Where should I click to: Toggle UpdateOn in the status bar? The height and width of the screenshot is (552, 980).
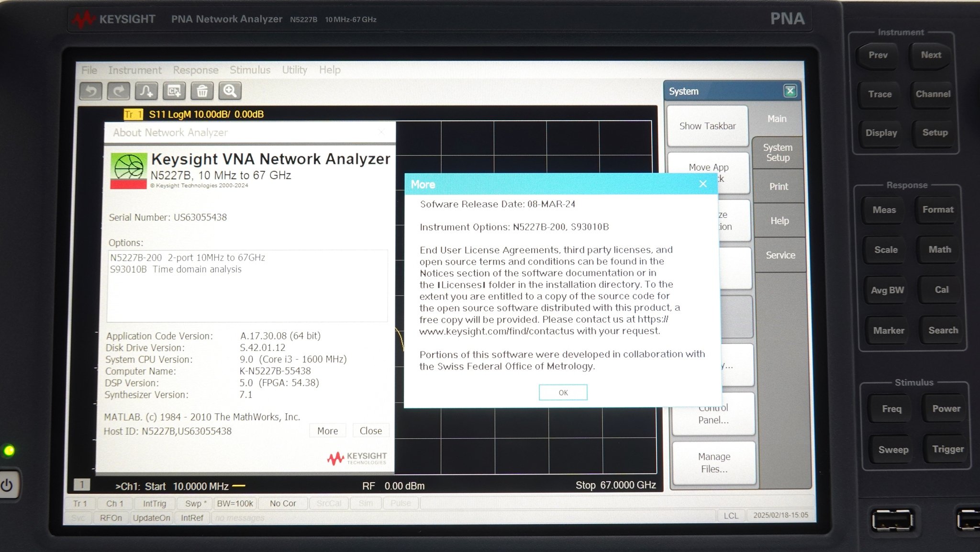tap(151, 518)
